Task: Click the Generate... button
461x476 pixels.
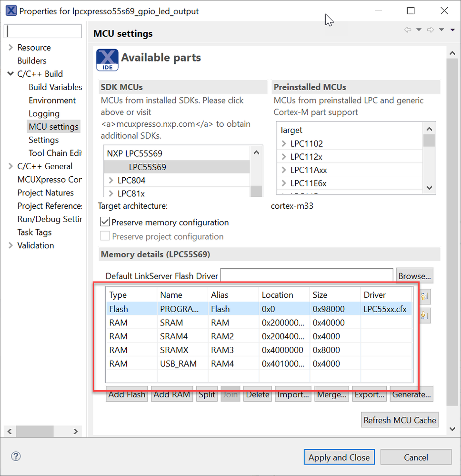Action: point(411,395)
